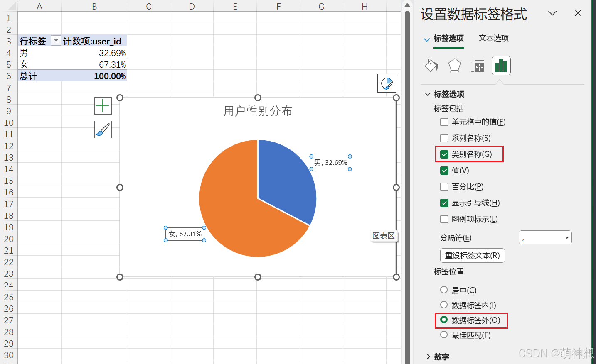
Task: Open the pane options chevron next to the title
Action: 552,13
